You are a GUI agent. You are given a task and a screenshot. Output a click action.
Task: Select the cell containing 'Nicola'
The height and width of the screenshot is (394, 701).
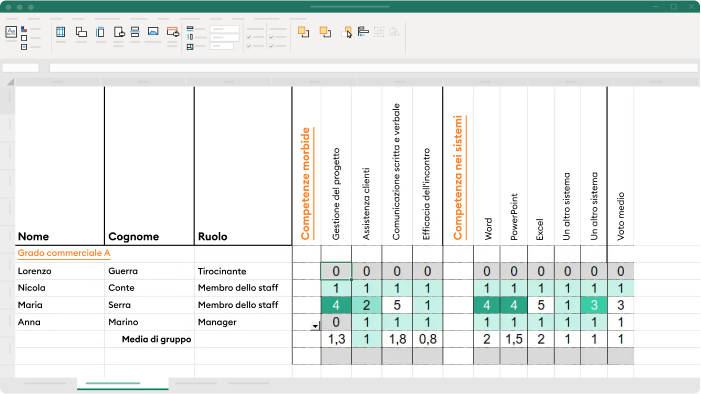pyautogui.click(x=60, y=288)
